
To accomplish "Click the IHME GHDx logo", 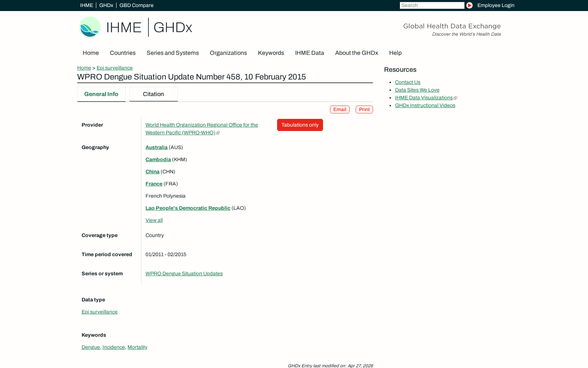I will [x=136, y=27].
